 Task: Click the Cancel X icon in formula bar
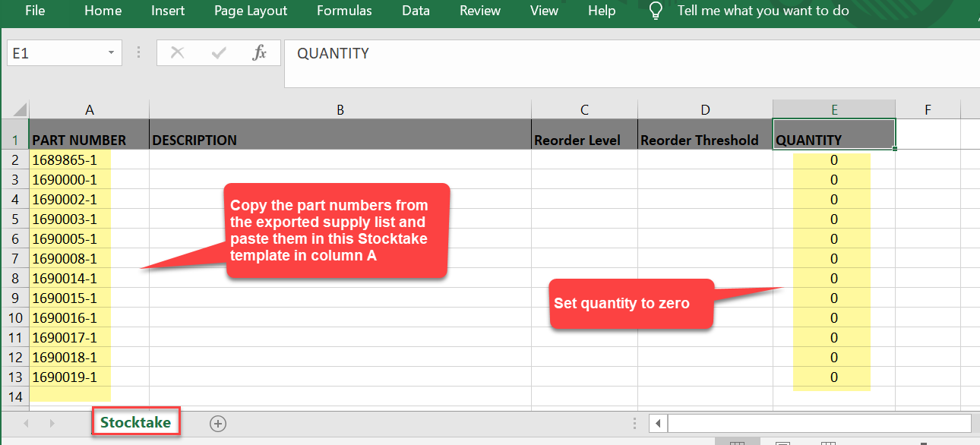[178, 53]
